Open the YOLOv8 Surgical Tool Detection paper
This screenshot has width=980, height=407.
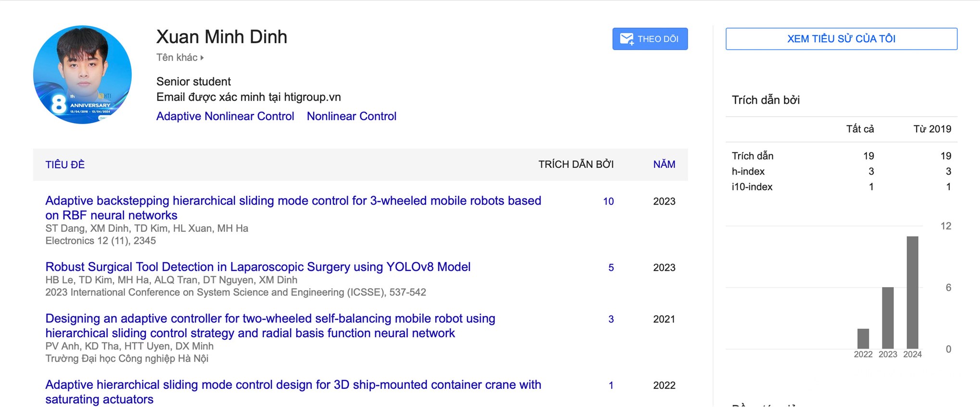point(258,267)
